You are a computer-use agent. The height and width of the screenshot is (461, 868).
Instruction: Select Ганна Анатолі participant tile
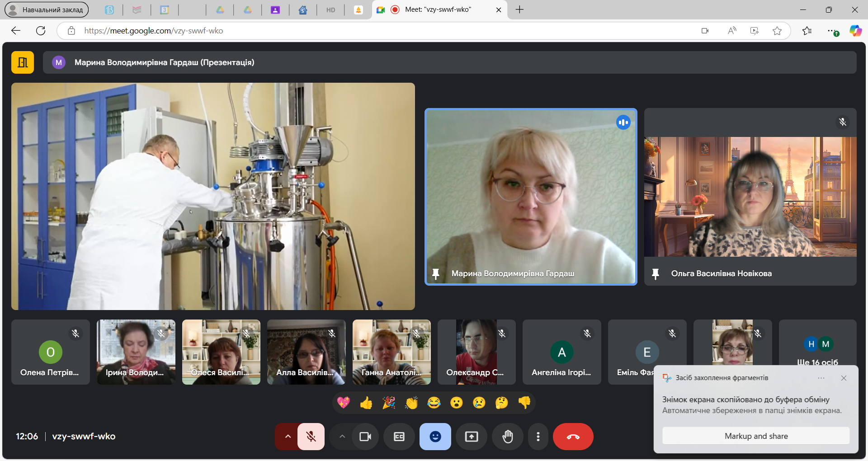click(x=392, y=352)
